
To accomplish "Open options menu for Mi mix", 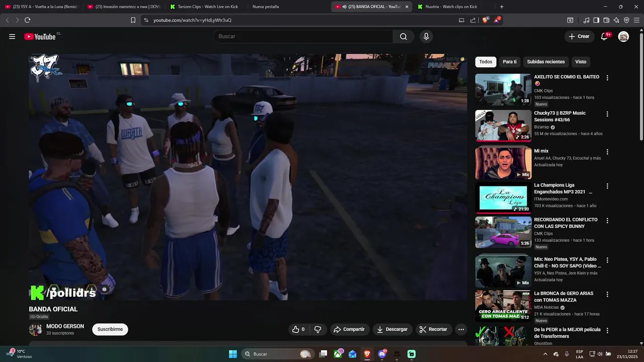I will (607, 152).
